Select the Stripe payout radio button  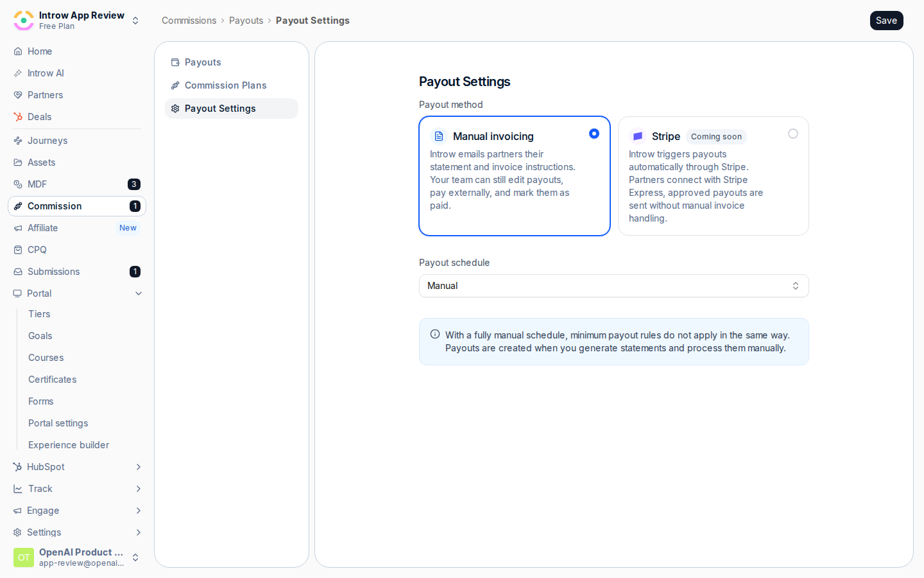(x=793, y=134)
